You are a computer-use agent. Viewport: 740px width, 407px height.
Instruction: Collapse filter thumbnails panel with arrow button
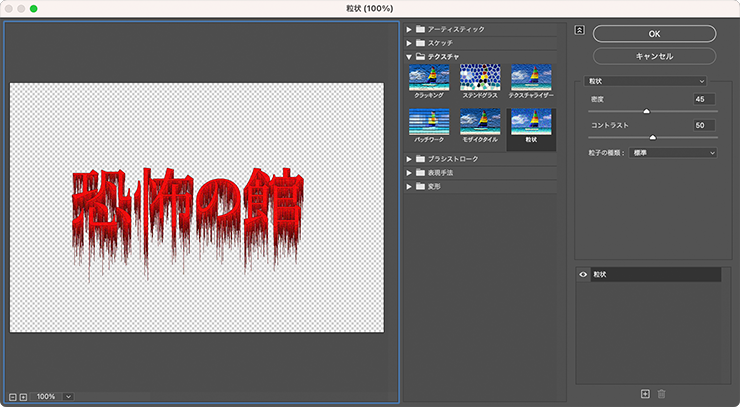click(x=579, y=29)
